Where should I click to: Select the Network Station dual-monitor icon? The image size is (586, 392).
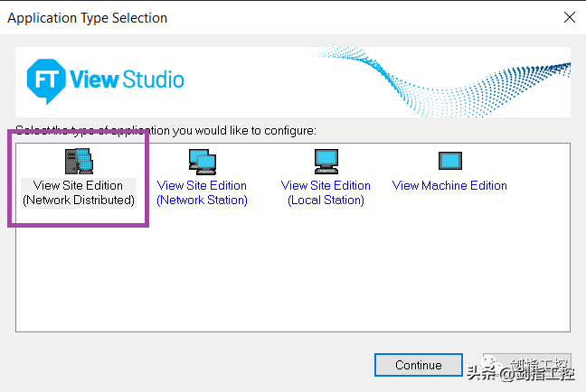pos(202,161)
